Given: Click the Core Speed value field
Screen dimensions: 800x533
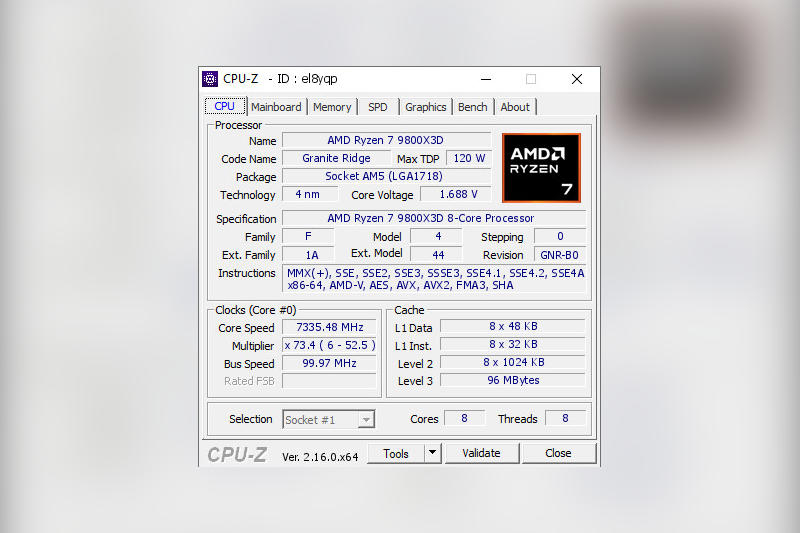Looking at the screenshot, I should 329,328.
